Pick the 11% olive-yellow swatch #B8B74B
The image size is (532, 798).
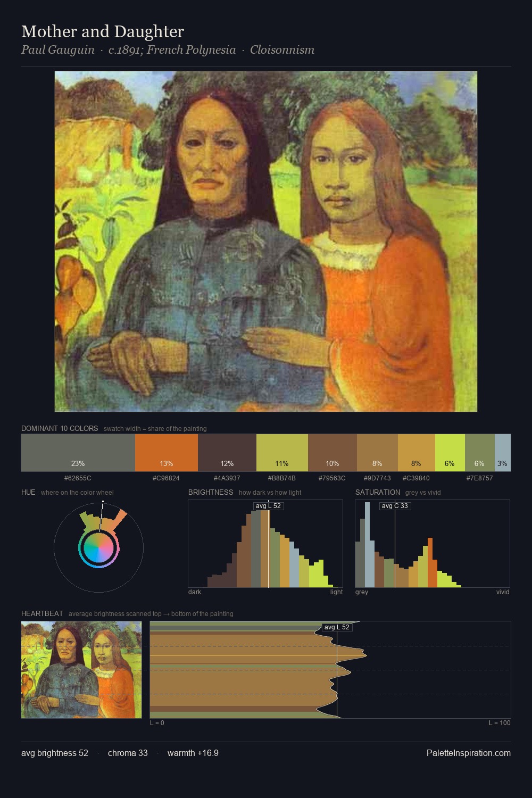[x=282, y=453]
